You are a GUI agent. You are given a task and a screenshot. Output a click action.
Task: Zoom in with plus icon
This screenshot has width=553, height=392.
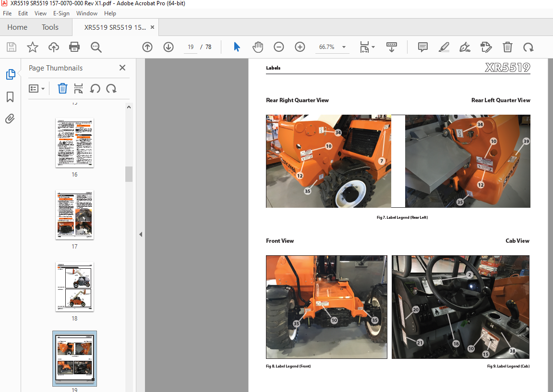click(x=300, y=47)
